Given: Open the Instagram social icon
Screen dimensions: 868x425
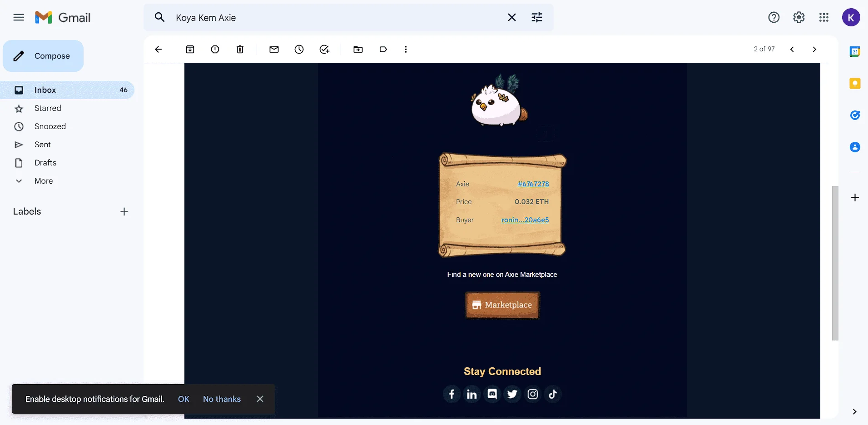Looking at the screenshot, I should (533, 394).
